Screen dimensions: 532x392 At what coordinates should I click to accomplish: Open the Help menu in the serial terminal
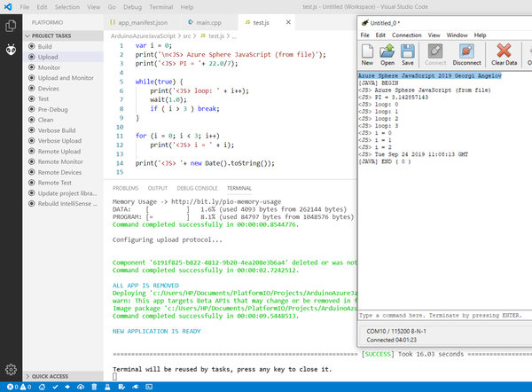(480, 35)
